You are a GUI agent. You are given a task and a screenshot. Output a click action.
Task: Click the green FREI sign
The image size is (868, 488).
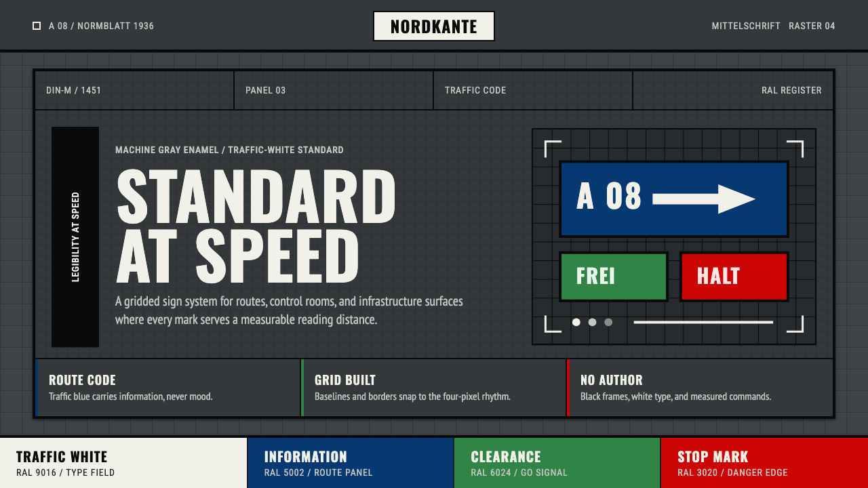click(x=614, y=277)
